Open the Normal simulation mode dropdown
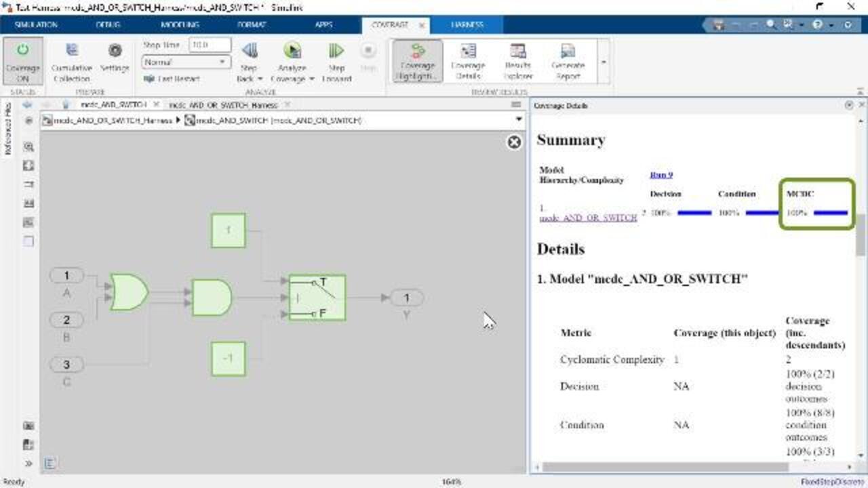 pyautogui.click(x=186, y=62)
